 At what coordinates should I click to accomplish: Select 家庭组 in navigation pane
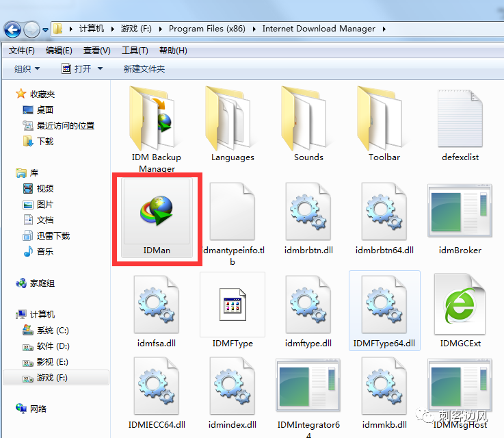click(35, 283)
